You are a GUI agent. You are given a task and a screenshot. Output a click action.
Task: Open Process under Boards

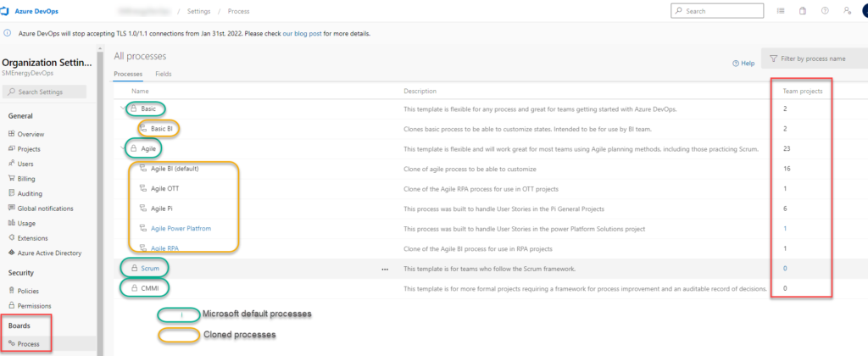(28, 344)
